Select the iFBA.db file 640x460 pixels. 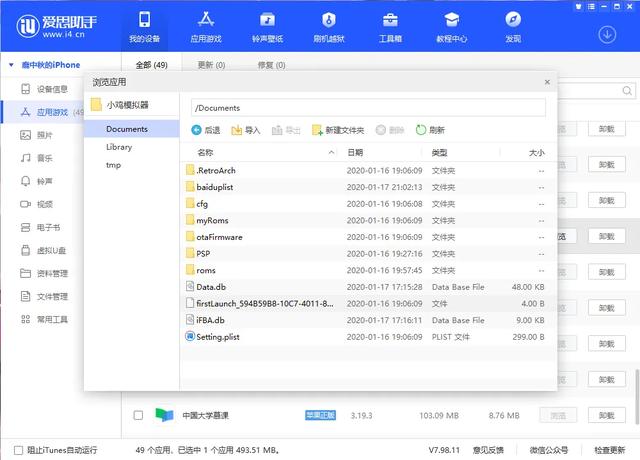click(x=368, y=320)
